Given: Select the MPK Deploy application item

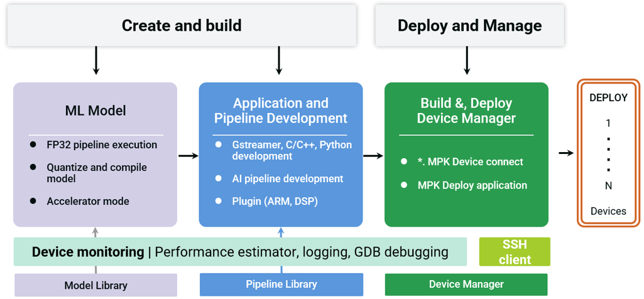Looking at the screenshot, I should click(x=472, y=185).
